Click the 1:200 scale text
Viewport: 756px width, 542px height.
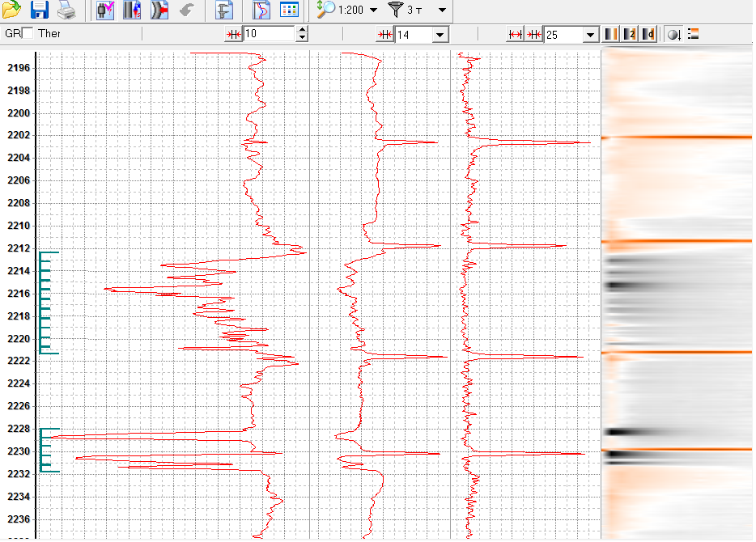coord(350,11)
